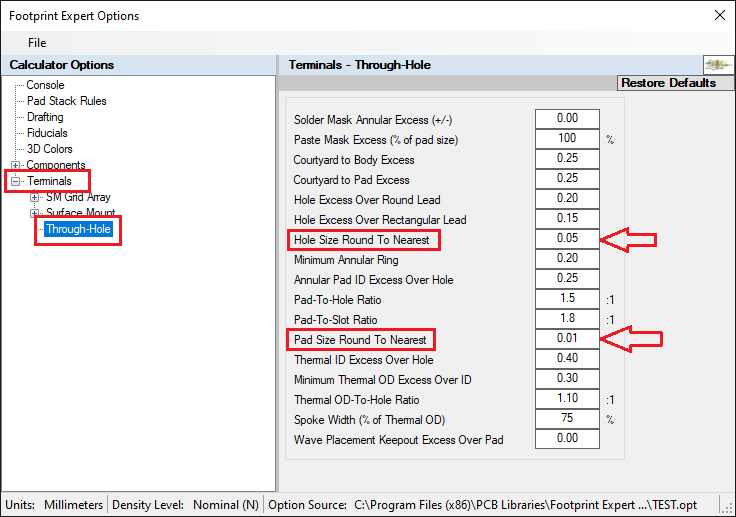This screenshot has height=517, width=736.
Task: Close the Footprint Expert Options window
Action: click(717, 15)
